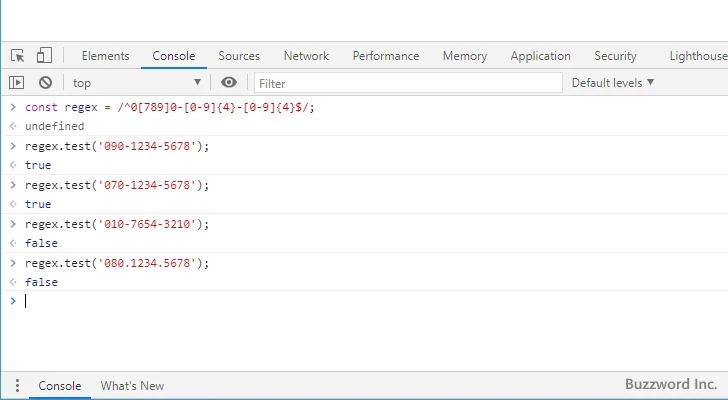The width and height of the screenshot is (728, 400).
Task: Switch to the Elements tab
Action: click(x=105, y=56)
